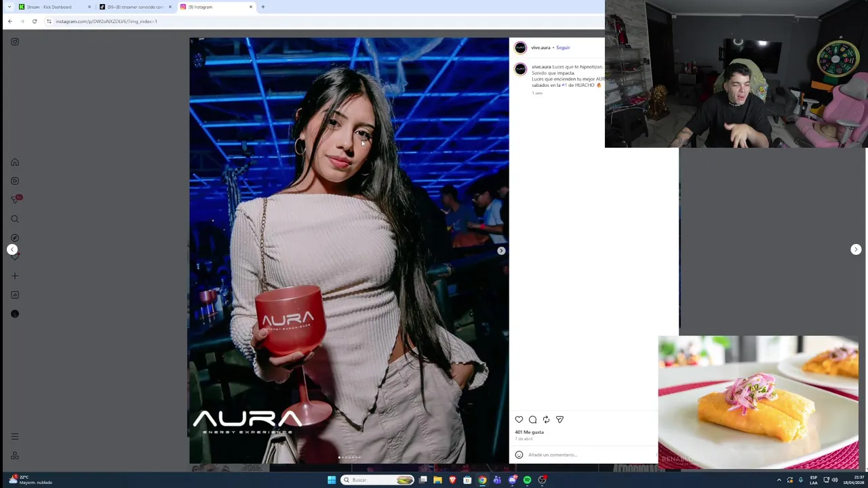Open Create new post plus icon
The height and width of the screenshot is (488, 868).
pyautogui.click(x=15, y=276)
